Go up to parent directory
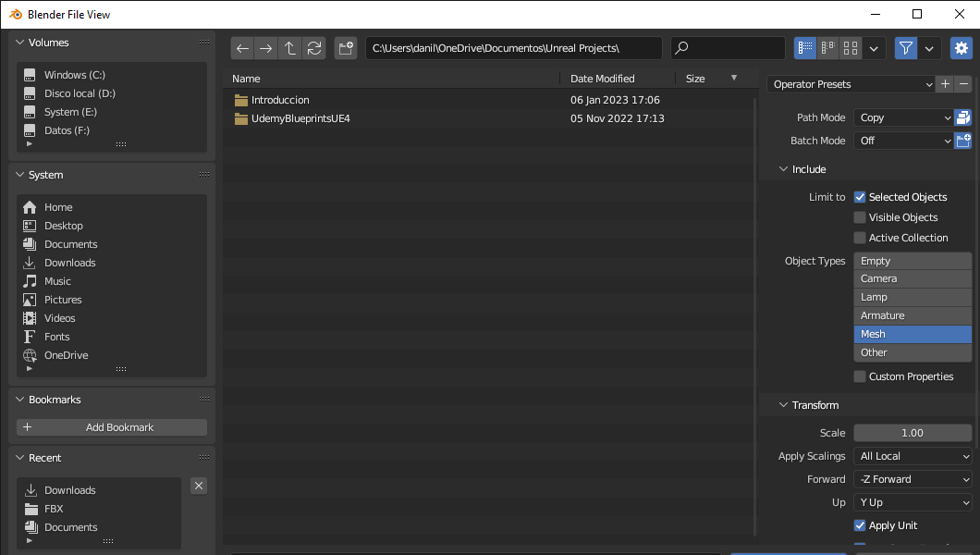Screen dimensions: 980x555 click(x=290, y=48)
